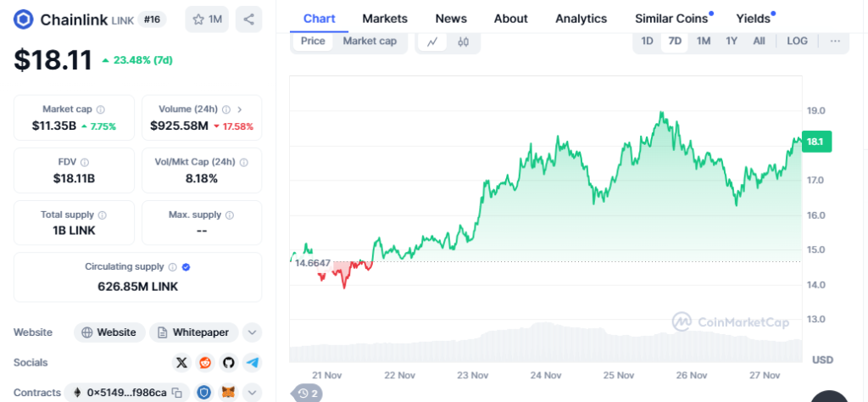
Task: Expand the contracts list chevron
Action: 253,393
